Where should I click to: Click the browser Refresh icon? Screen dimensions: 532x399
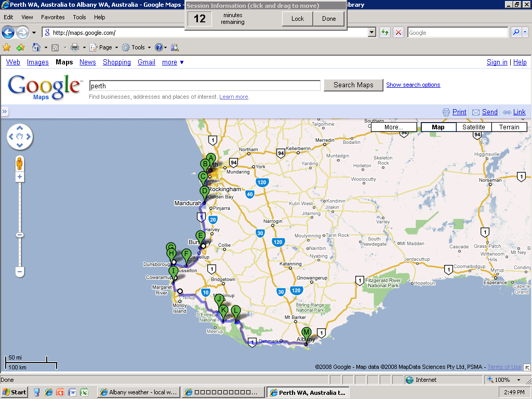(x=385, y=32)
